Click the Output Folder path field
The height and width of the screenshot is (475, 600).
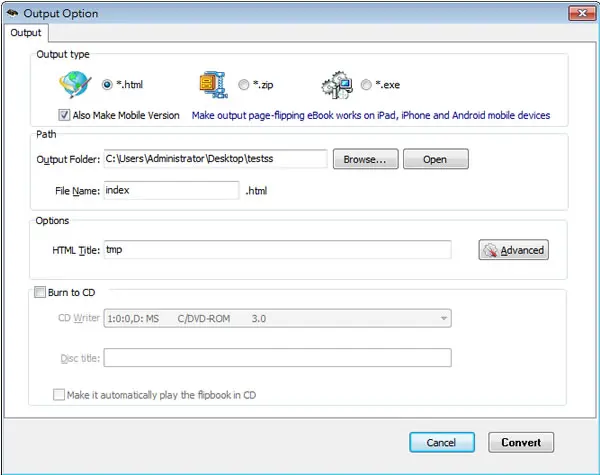click(x=215, y=159)
